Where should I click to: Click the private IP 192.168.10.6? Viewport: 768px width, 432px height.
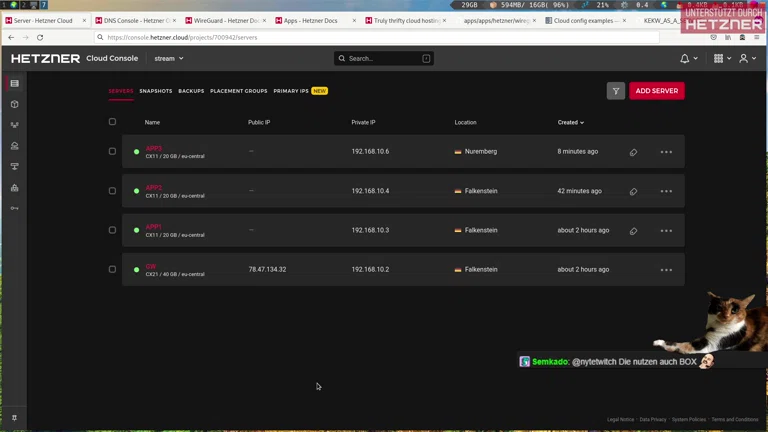(x=370, y=151)
